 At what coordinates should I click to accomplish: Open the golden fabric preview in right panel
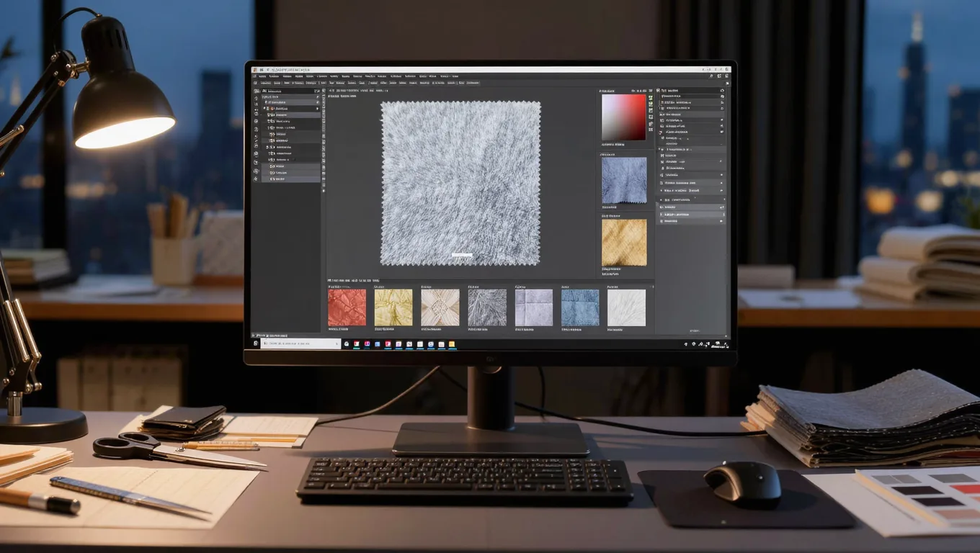coord(624,243)
